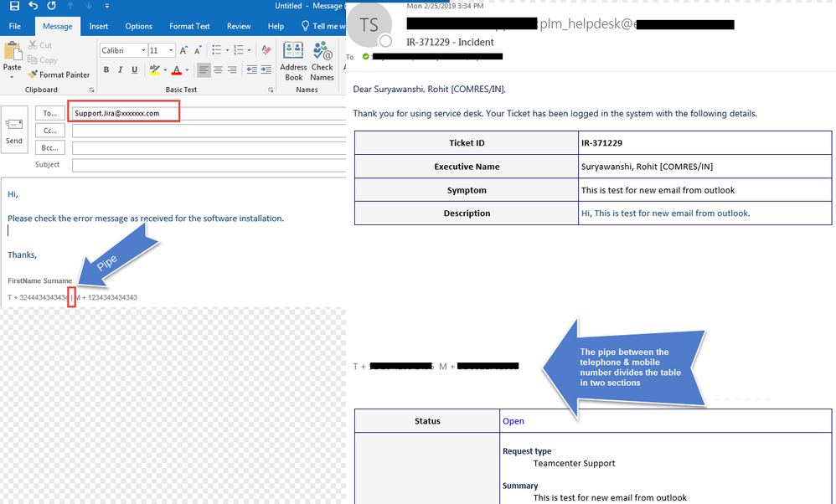Click the Send button
The width and height of the screenshot is (836, 504).
point(14,130)
